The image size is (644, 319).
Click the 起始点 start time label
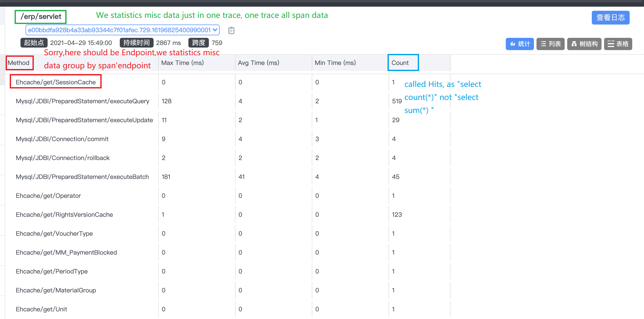[x=34, y=43]
